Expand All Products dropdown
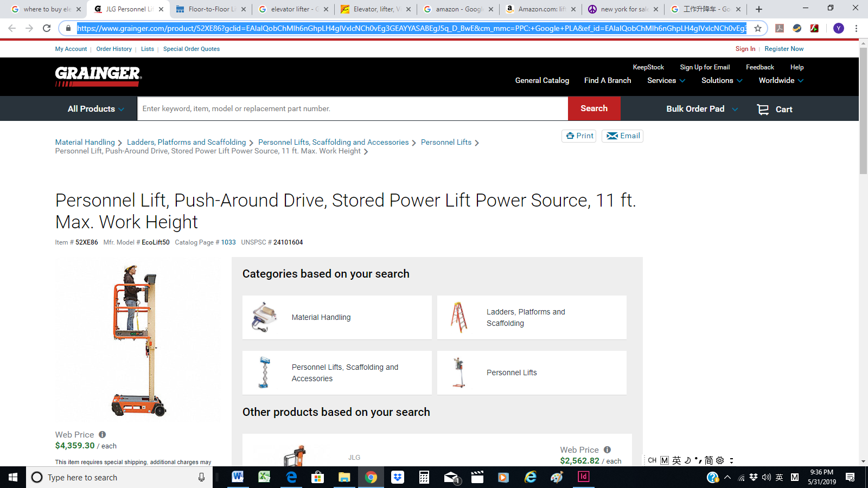Screen dimensions: 868x488 96,109
